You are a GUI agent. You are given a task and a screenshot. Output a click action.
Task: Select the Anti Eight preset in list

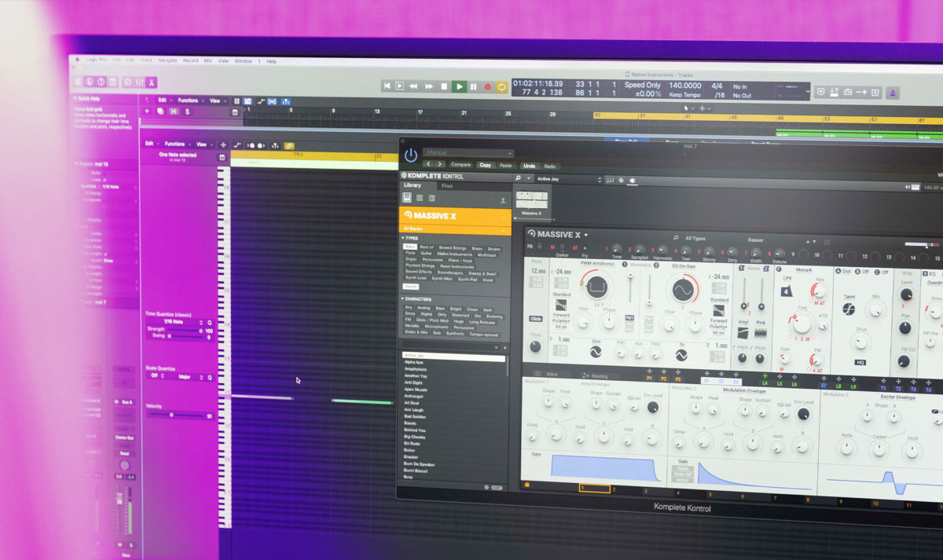click(x=414, y=382)
